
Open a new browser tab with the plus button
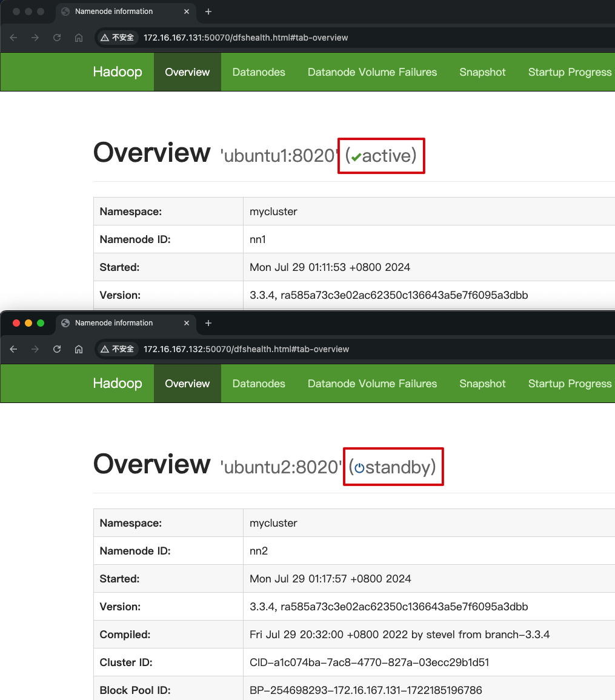208,12
